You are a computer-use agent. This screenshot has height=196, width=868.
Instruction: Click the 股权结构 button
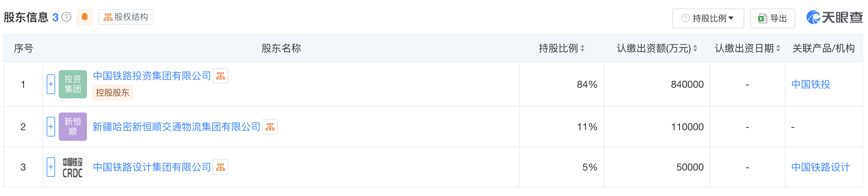click(126, 17)
